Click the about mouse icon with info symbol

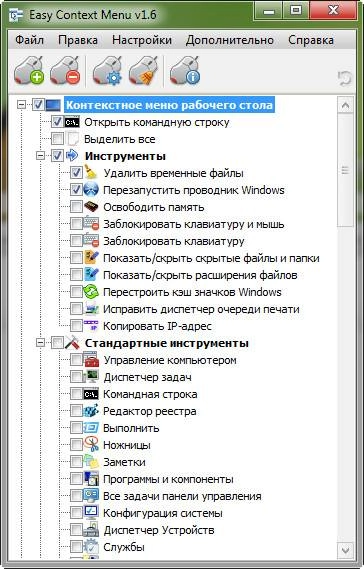tap(185, 71)
